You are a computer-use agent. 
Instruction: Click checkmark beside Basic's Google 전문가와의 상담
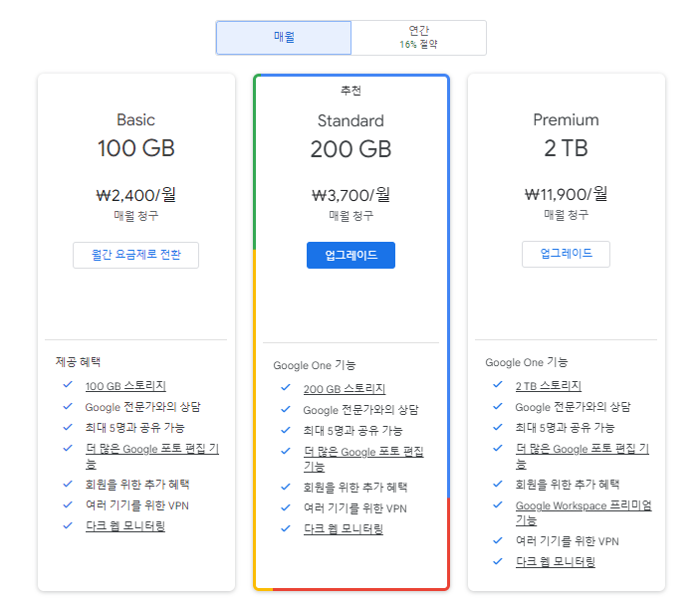68,406
